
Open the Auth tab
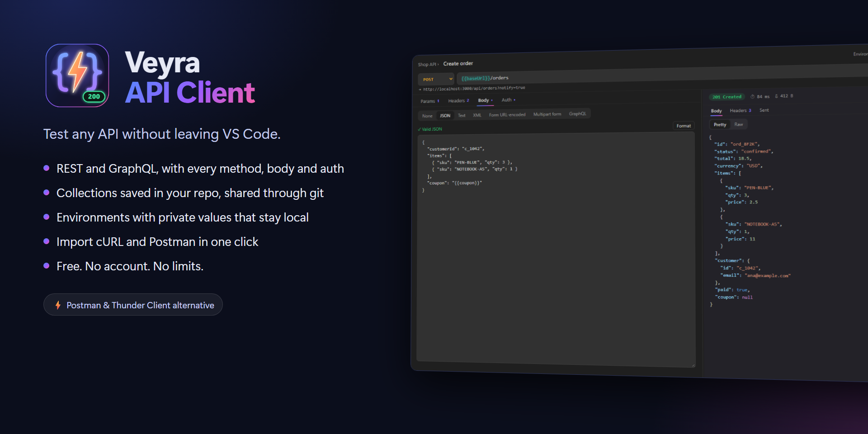508,100
